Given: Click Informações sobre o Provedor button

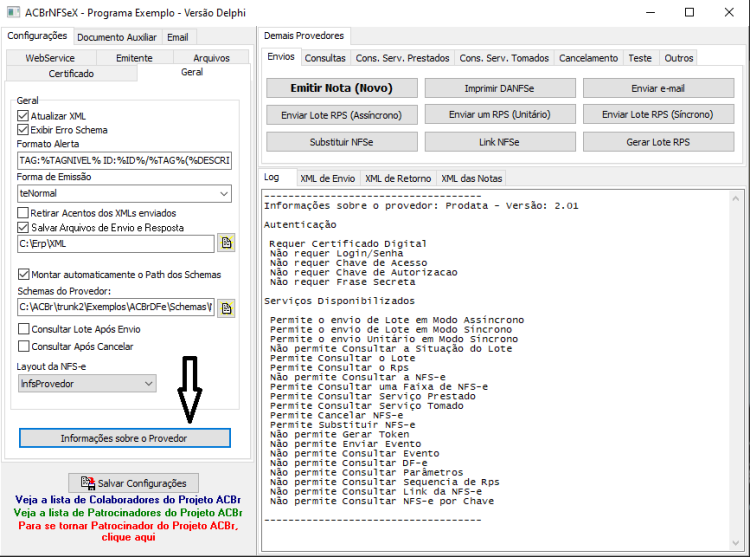Looking at the screenshot, I should click(124, 438).
